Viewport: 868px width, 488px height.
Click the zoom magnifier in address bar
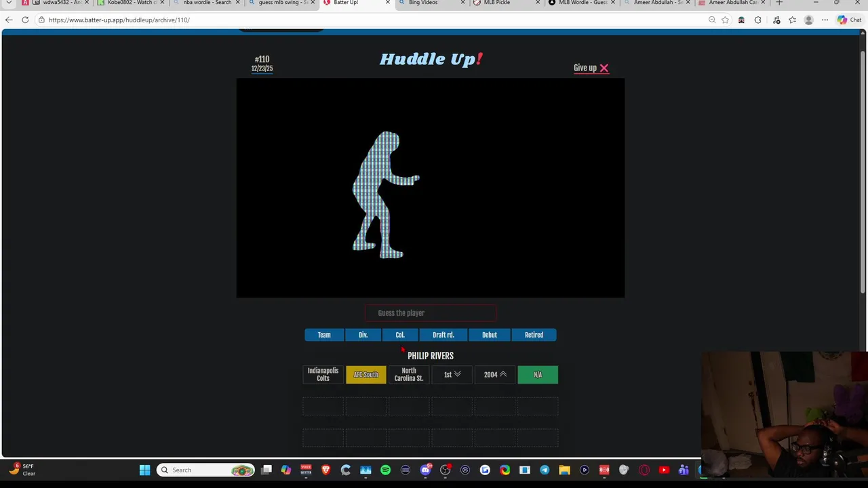click(x=712, y=20)
